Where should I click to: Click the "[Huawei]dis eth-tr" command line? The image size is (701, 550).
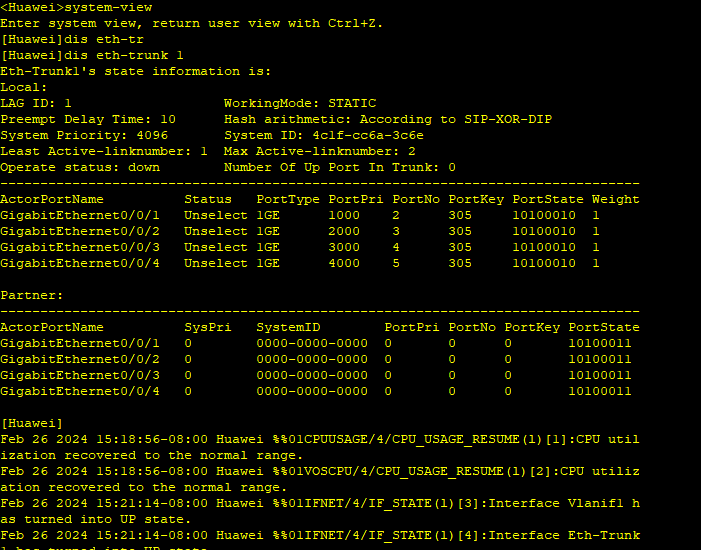tap(72, 39)
